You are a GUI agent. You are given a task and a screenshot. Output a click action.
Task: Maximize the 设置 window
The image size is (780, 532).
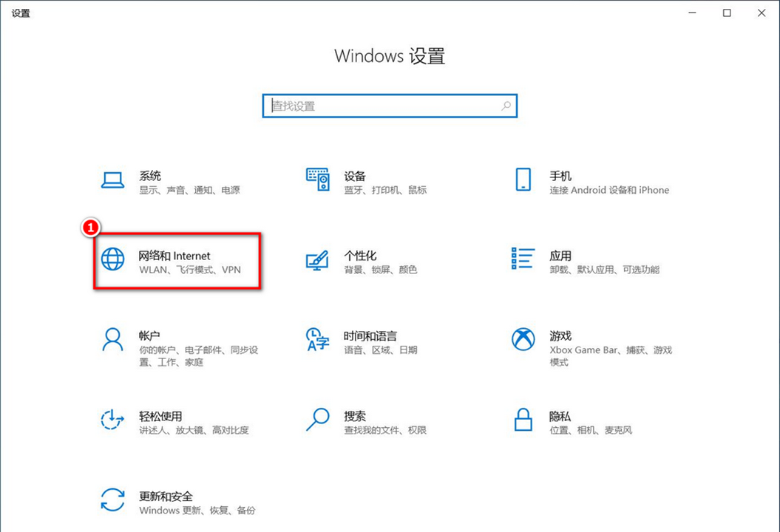pos(727,13)
